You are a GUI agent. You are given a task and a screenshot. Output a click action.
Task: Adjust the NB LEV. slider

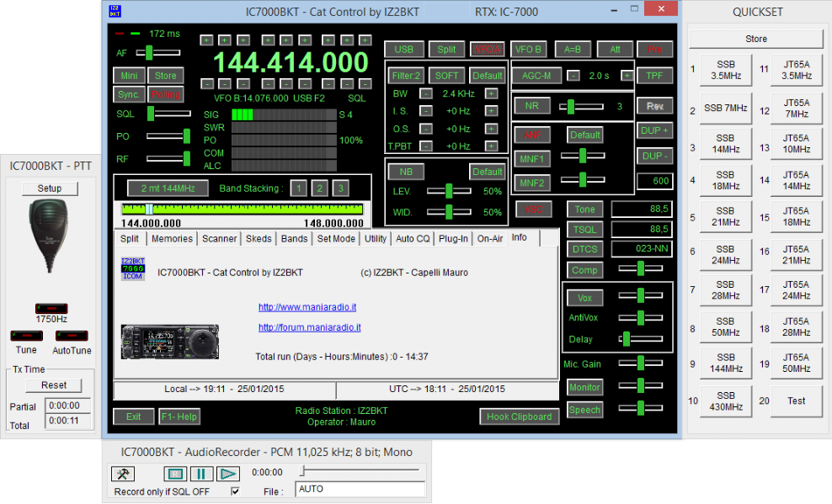coord(449,191)
